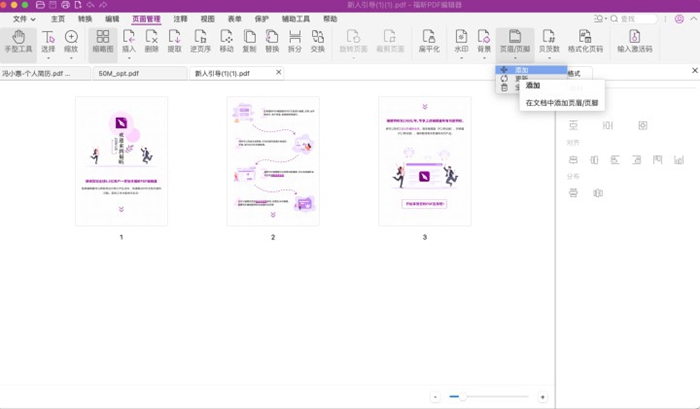Click the 删除 delete pages icon
The height and width of the screenshot is (409, 700).
[151, 41]
